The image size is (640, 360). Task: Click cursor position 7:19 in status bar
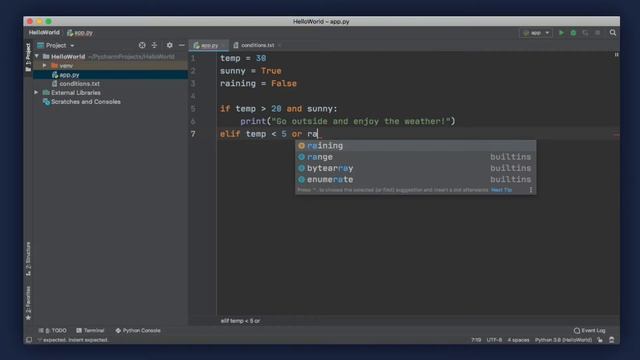476,340
